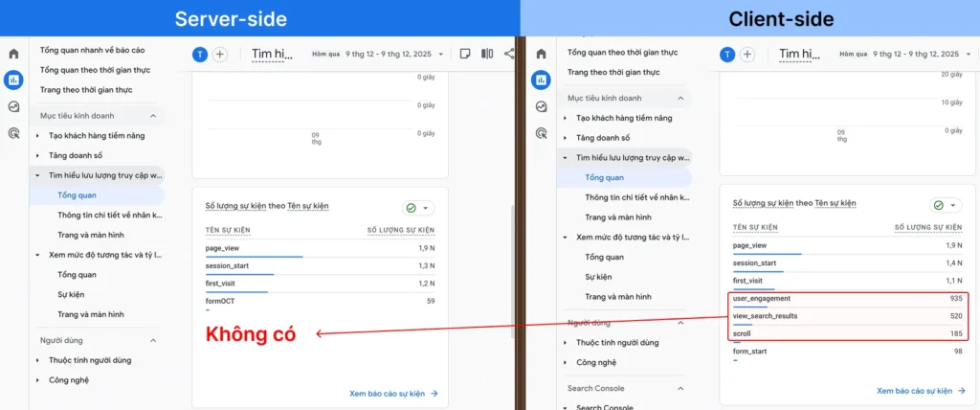Image resolution: width=980 pixels, height=410 pixels.
Task: Click 'Số lượng sự kiện' metric in Server-side card title
Action: 236,206
